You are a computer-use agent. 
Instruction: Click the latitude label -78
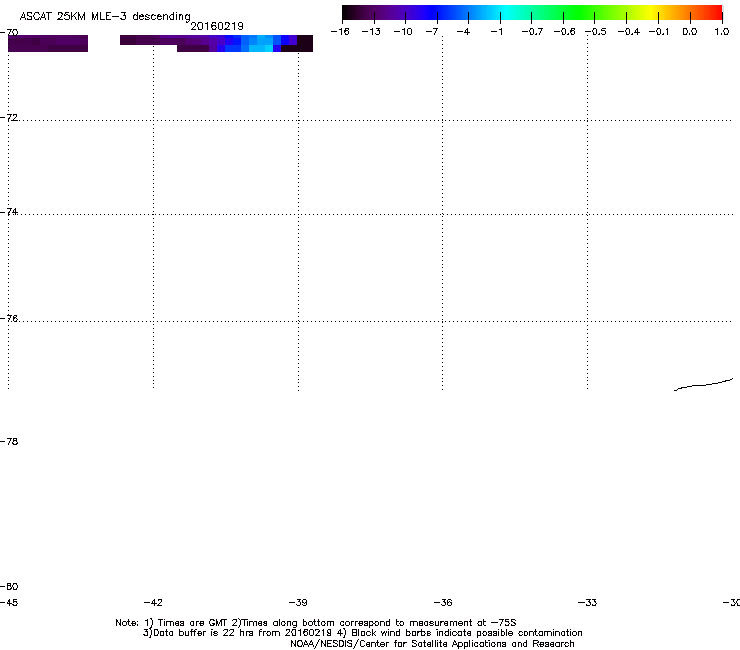point(9,442)
